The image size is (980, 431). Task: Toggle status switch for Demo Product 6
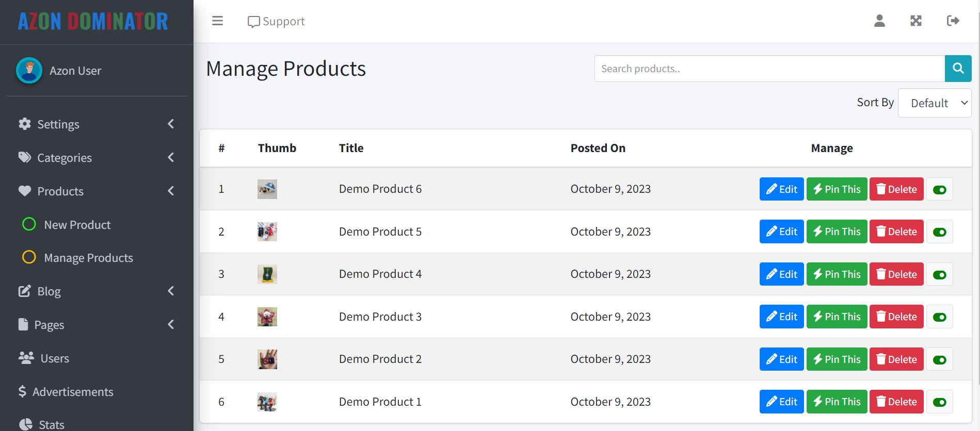pos(939,190)
